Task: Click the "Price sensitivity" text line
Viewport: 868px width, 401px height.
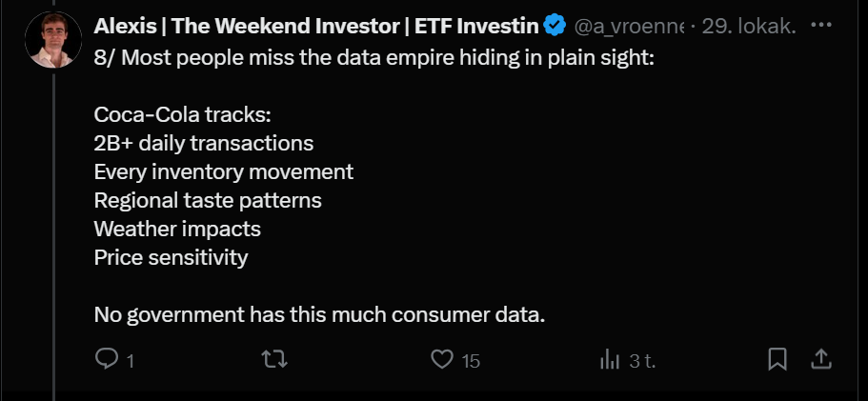Action: [x=171, y=257]
